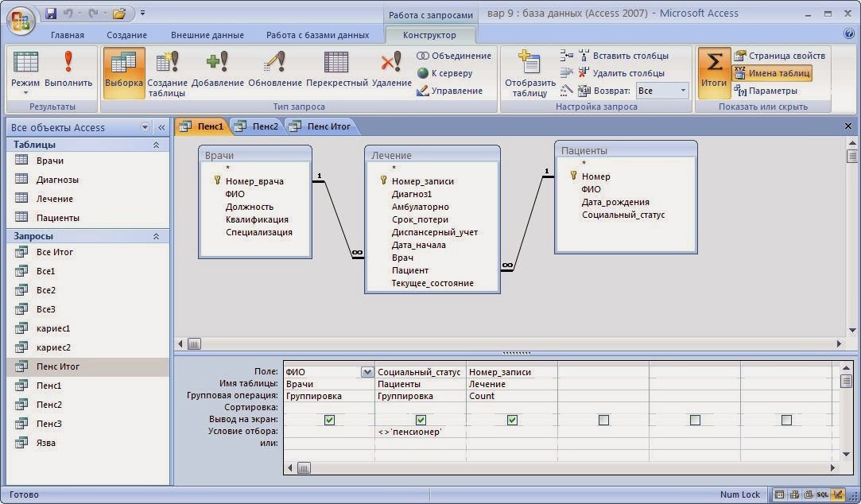The image size is (861, 504).
Task: Click the diagram horizontal scrollbar thumb
Action: point(194,344)
